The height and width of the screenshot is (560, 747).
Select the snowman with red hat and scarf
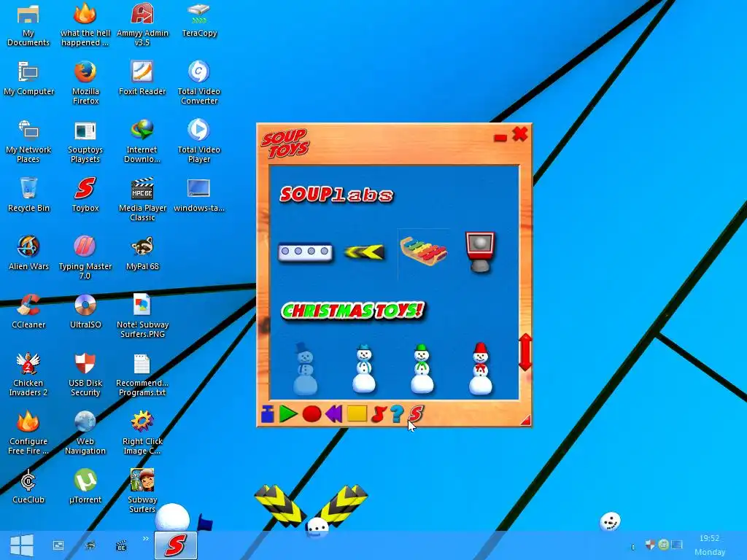481,368
